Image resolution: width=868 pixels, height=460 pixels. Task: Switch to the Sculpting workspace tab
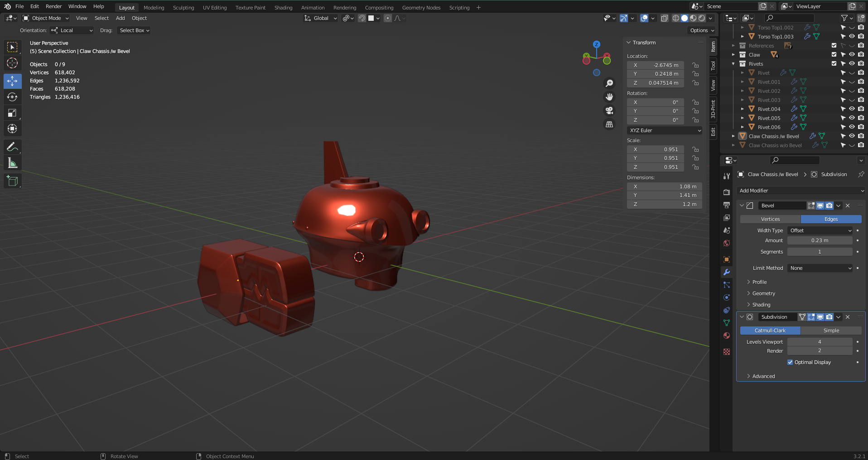(x=183, y=8)
